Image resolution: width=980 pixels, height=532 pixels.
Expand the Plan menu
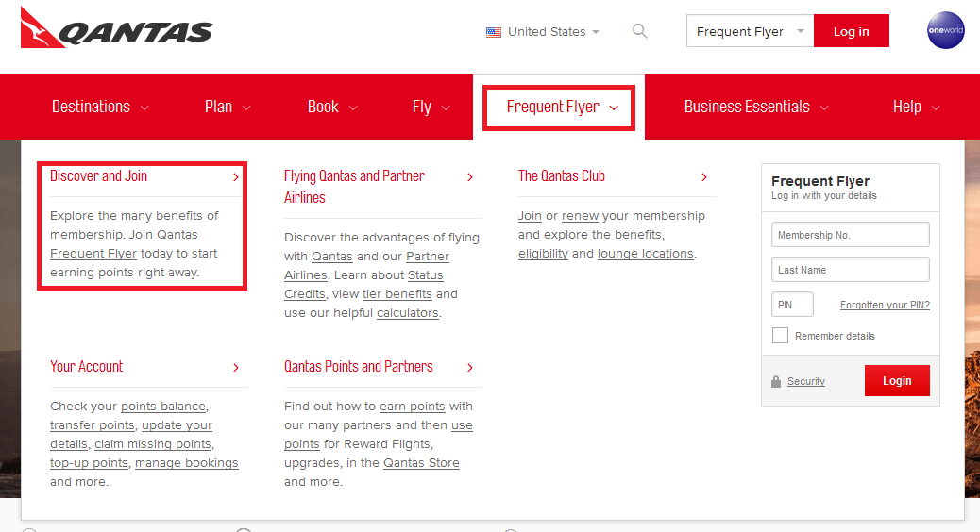click(228, 107)
